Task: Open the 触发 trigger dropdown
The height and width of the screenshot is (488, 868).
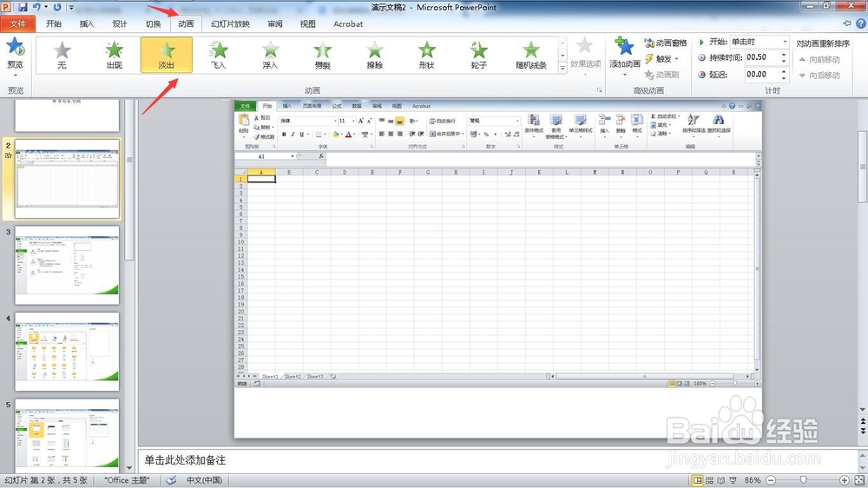Action: click(x=662, y=59)
